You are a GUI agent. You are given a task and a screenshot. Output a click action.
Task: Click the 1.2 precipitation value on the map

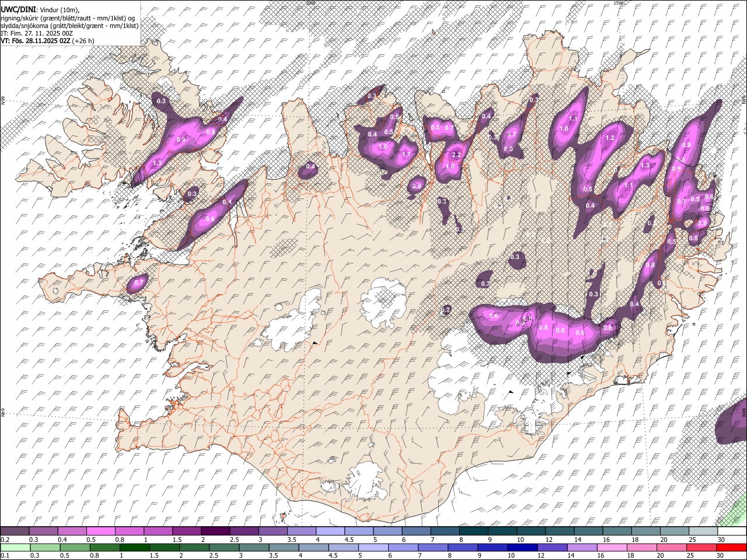611,138
